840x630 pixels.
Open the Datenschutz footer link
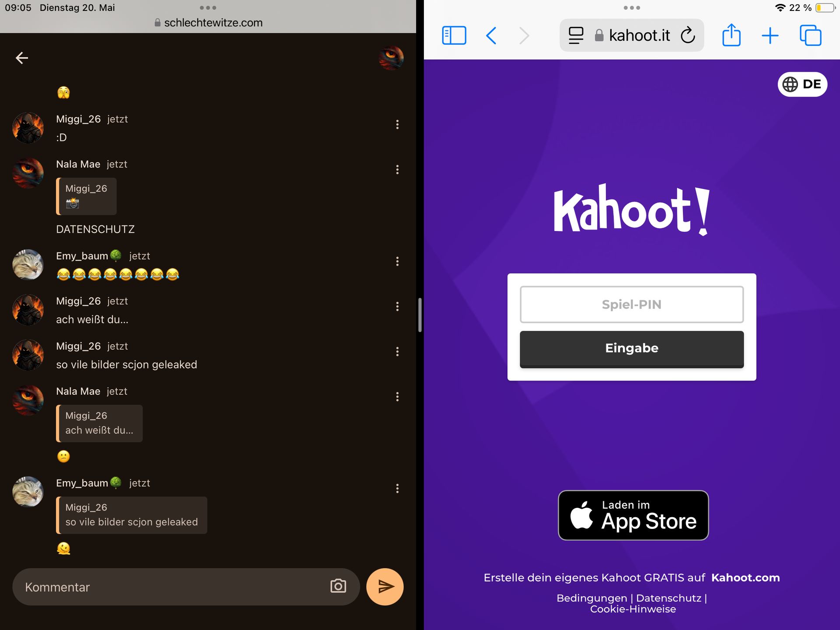coord(668,598)
